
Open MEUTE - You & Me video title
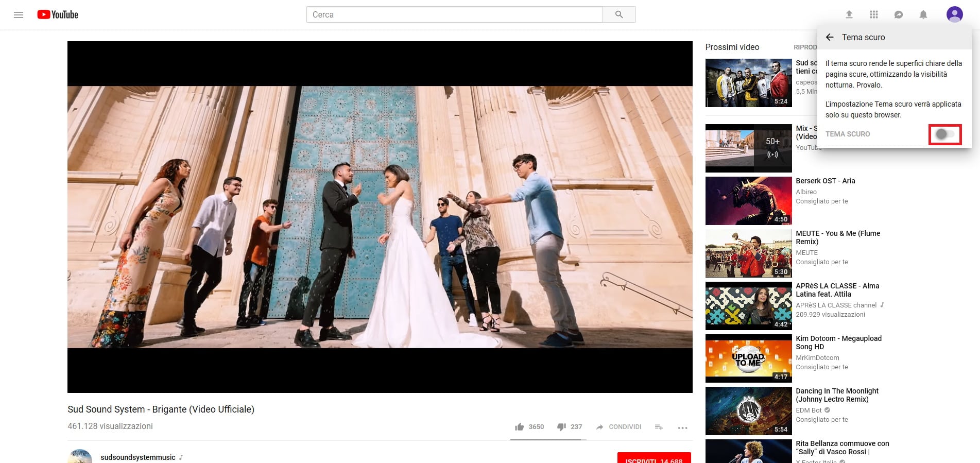pos(838,237)
